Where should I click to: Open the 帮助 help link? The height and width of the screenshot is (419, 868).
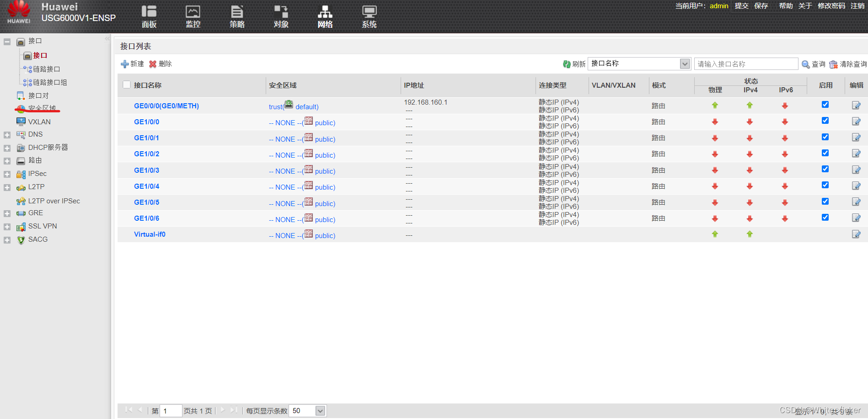tap(786, 6)
